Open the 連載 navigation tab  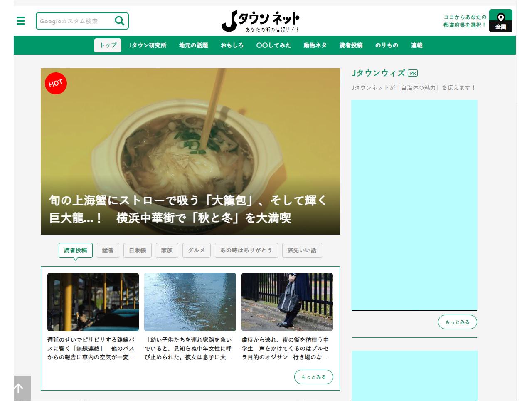coord(416,45)
